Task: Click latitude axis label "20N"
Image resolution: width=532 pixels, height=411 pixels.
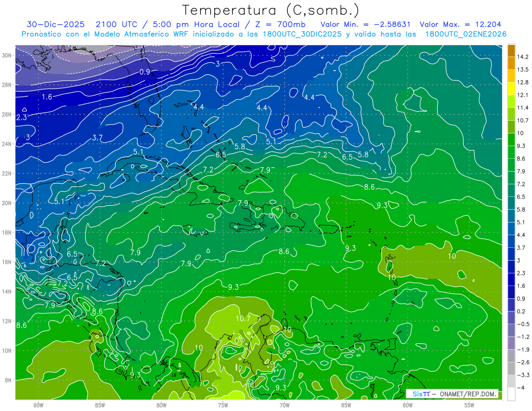Action: pos(7,203)
